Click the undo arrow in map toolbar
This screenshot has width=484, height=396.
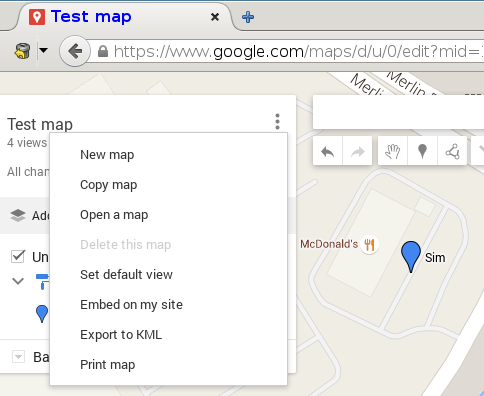328,152
